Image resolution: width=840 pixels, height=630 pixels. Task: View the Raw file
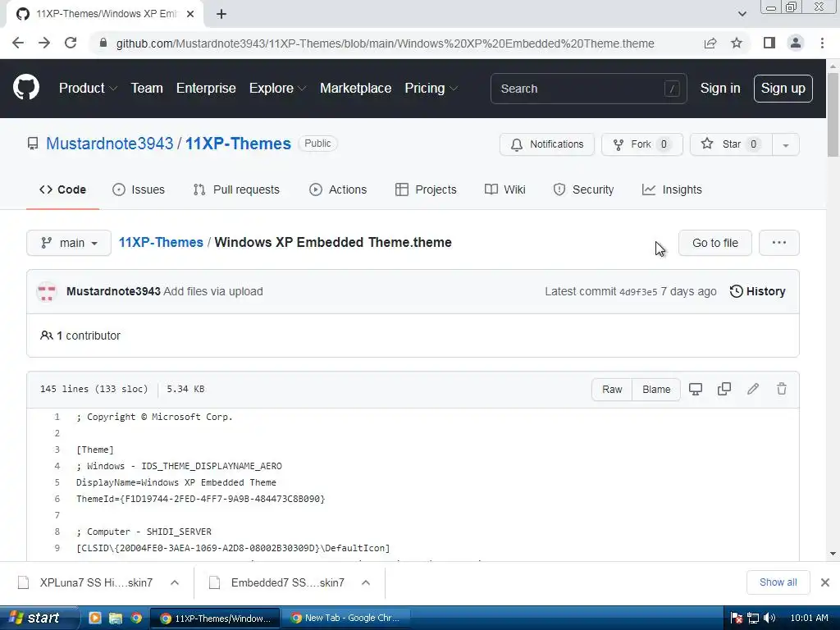click(x=612, y=390)
